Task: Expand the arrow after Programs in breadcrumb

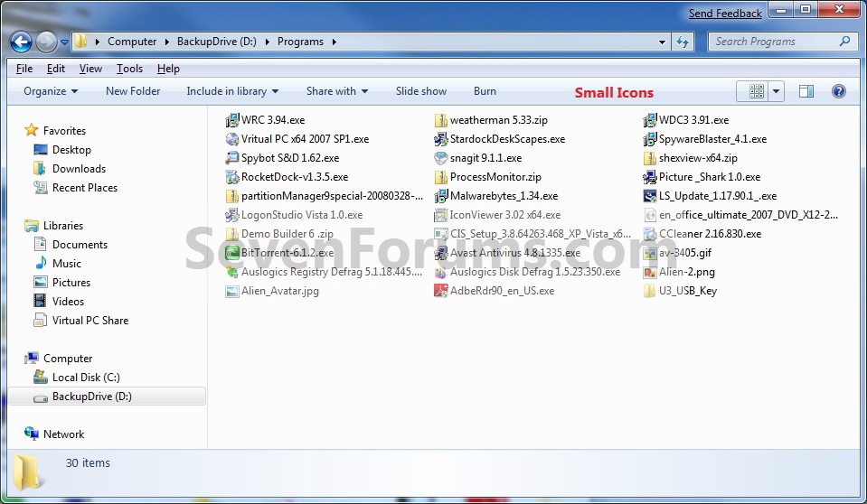Action: (x=334, y=42)
